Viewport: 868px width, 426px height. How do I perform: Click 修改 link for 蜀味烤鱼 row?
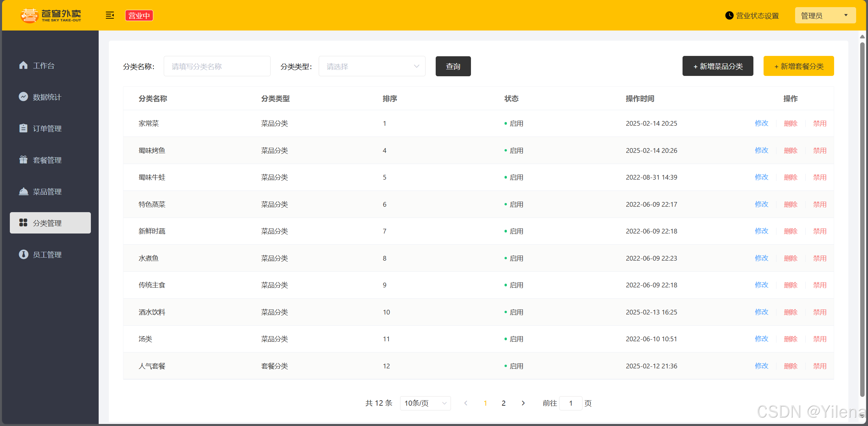point(762,150)
